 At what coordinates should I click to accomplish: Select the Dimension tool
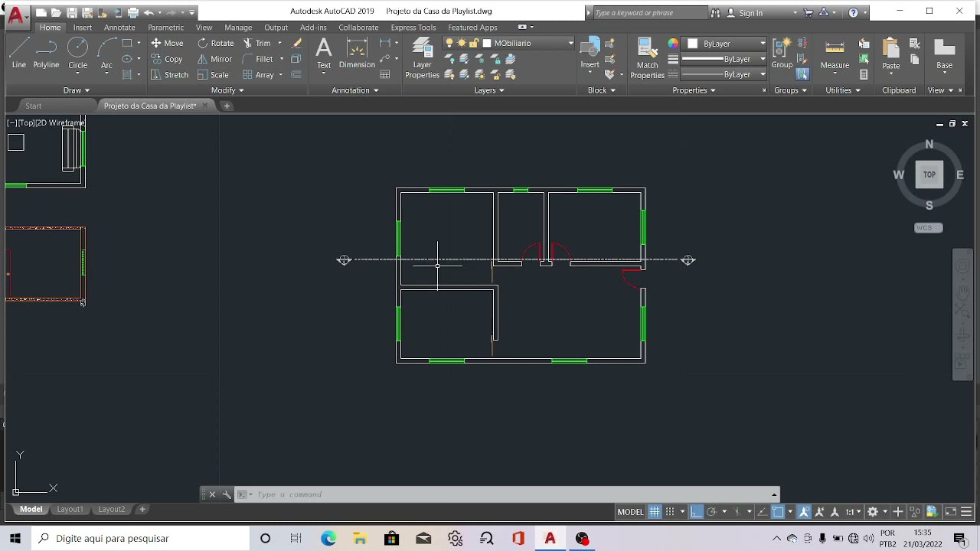coord(357,54)
